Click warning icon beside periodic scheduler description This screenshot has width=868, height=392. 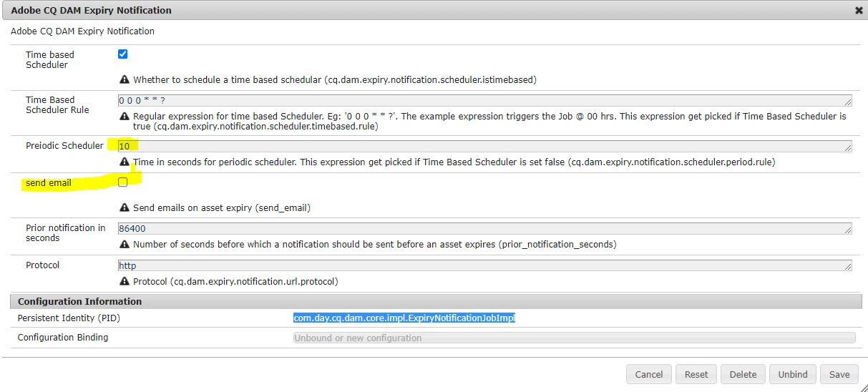(125, 162)
